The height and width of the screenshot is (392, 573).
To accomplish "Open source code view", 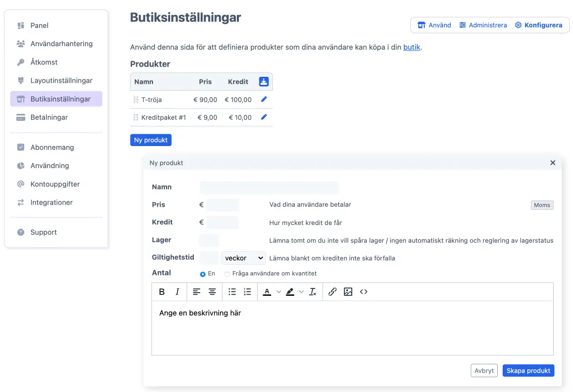I will 364,292.
